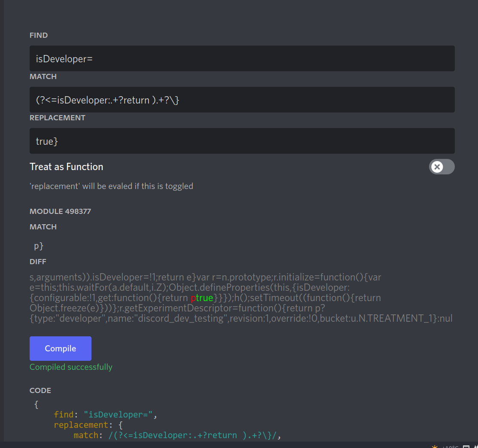
Task: Focus the MATCH regex input field
Action: point(242,100)
